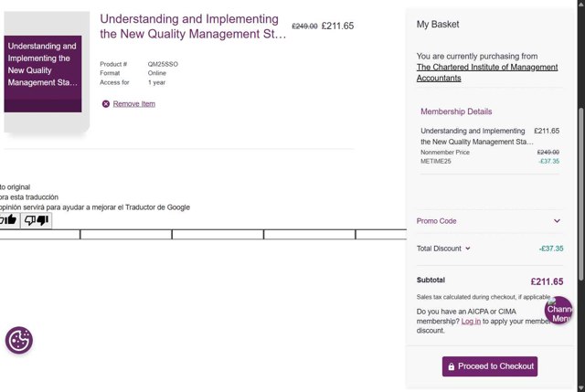Open The Chartered Institute of Management Accountants link
This screenshot has height=392, width=585.
[x=487, y=72]
